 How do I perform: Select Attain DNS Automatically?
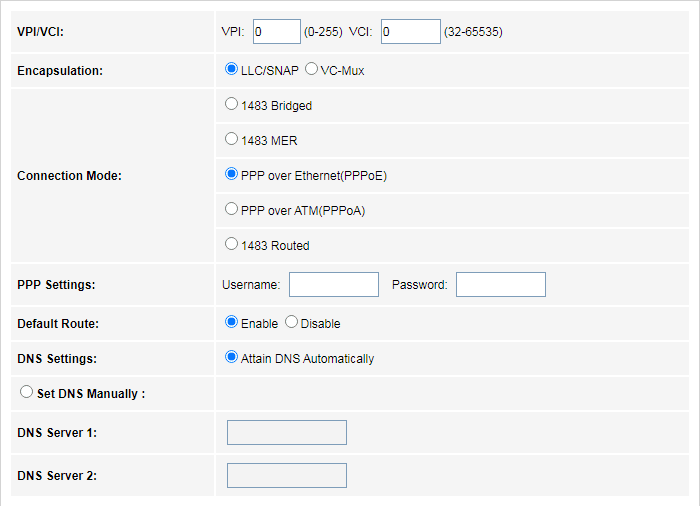[232, 358]
